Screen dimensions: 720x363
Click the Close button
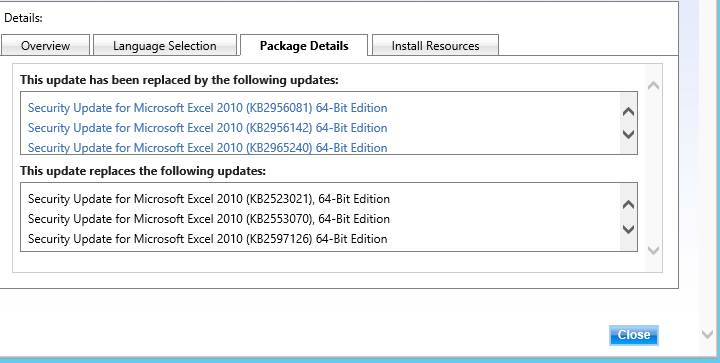click(x=634, y=335)
